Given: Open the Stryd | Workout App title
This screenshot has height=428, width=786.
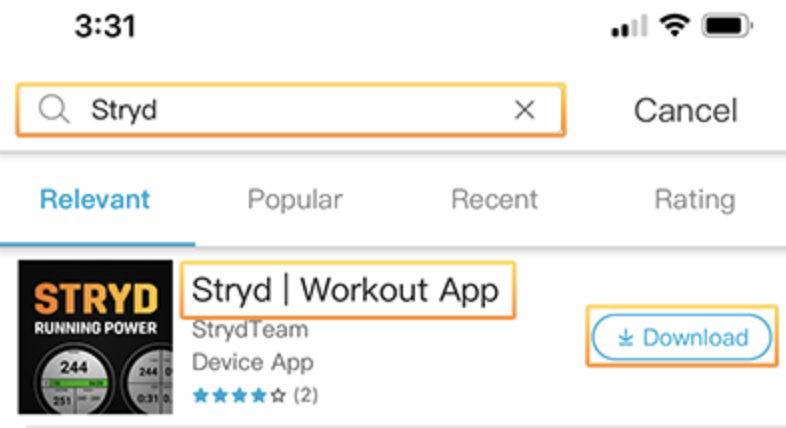Looking at the screenshot, I should click(x=345, y=290).
